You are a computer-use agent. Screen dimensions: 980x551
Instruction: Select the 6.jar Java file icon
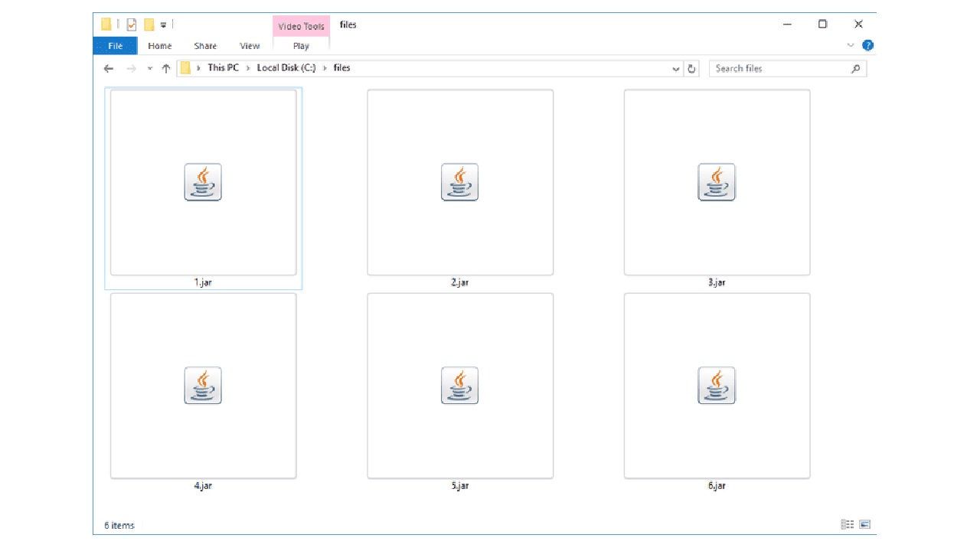click(x=717, y=386)
